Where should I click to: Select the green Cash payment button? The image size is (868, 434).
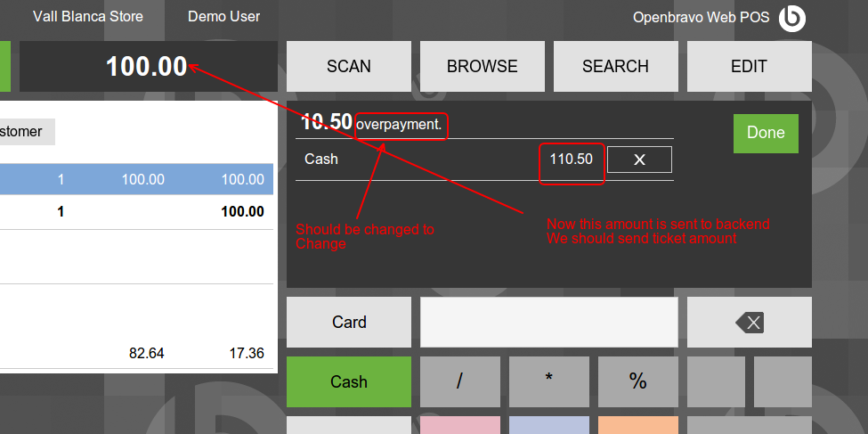pos(348,381)
